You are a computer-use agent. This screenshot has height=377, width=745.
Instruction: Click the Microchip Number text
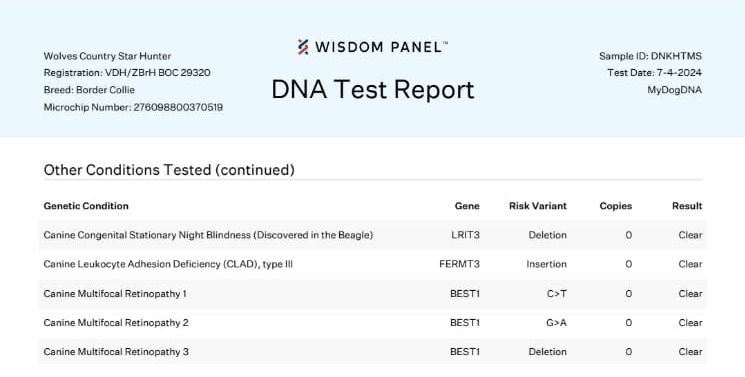[x=133, y=107]
